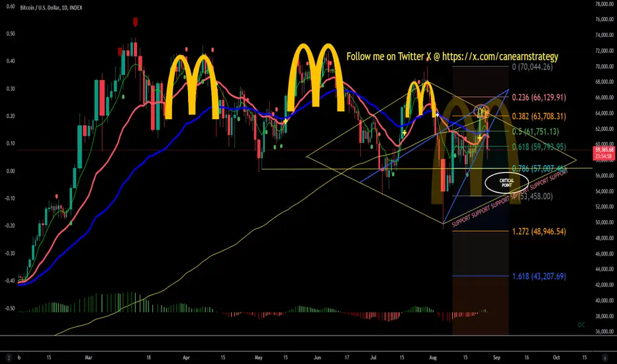Click the May label on time axis
Screen dimensions: 617x364
coord(259,357)
